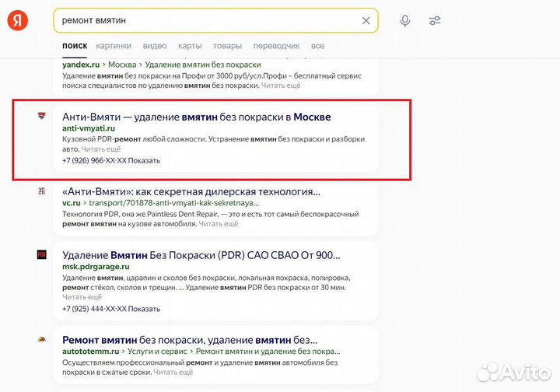Click 'Читать ещё' in the msk.pdrgarage.ru result
The width and height of the screenshot is (560, 392).
click(x=82, y=297)
